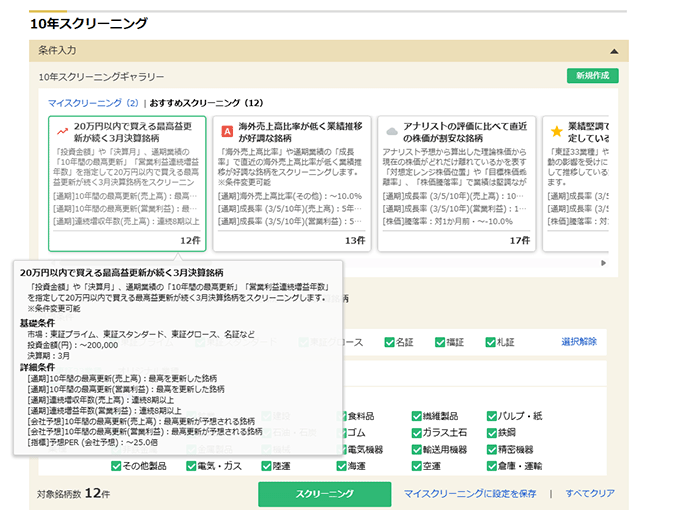Click [指標]予想PER (会社予想) line in tooltip
Image resolution: width=680 pixels, height=510 pixels.
coord(92,442)
